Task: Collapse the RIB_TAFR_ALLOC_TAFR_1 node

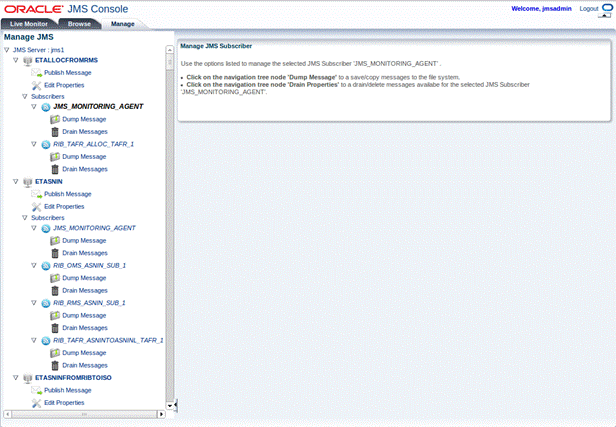Action: coord(34,144)
